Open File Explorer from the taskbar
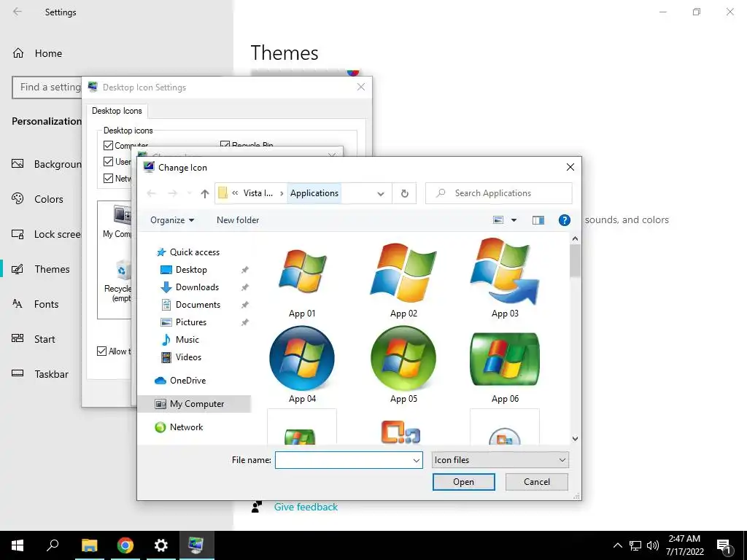Viewport: 747px width, 560px height. 89,545
